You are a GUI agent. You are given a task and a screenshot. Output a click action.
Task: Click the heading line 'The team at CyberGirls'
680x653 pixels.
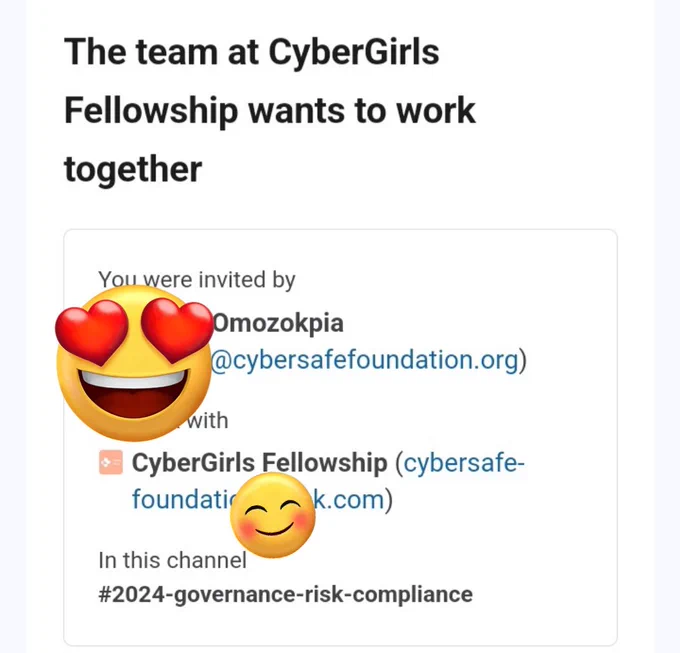pos(252,52)
